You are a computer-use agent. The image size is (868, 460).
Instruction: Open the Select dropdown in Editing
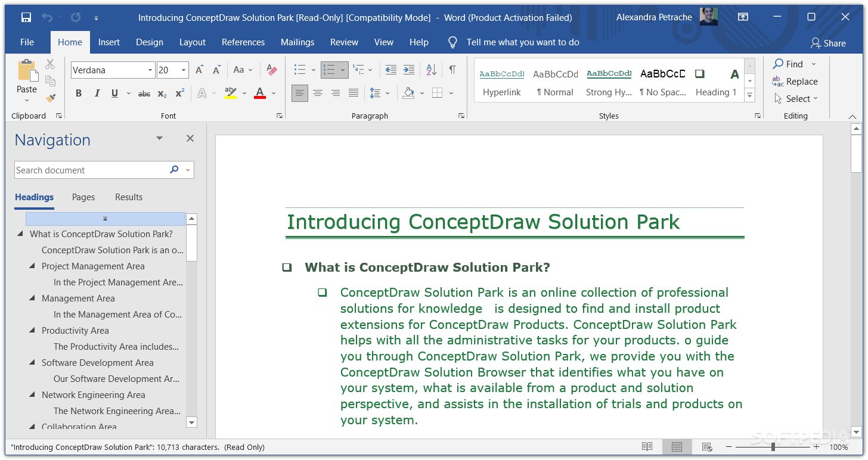pyautogui.click(x=796, y=98)
